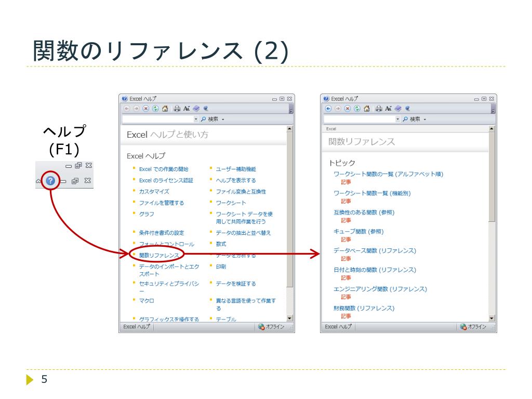Open ファイルを管理する link
The height and width of the screenshot is (399, 532).
pyautogui.click(x=161, y=203)
